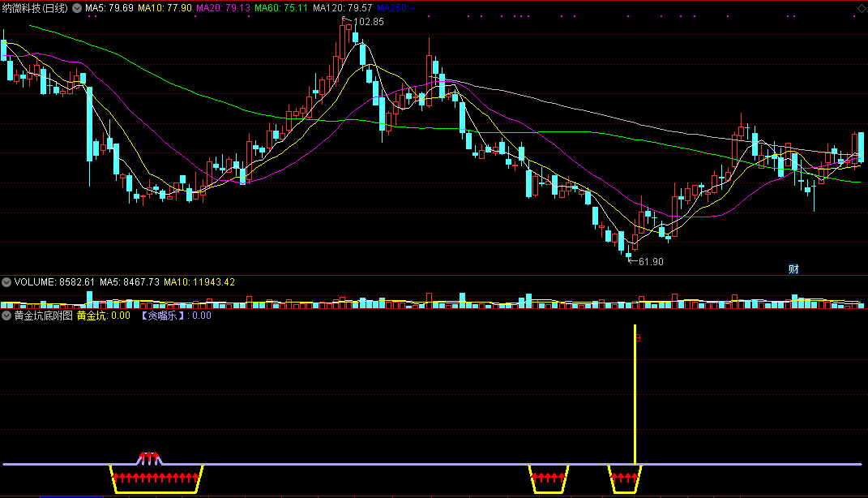Click the MA120: 79.57 label
Screen dimensions: 868x498
(x=342, y=8)
